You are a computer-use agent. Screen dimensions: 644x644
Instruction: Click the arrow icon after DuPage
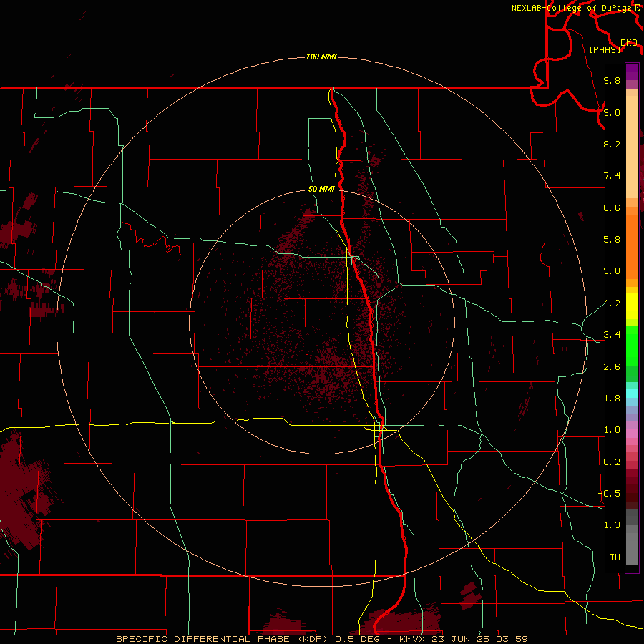tap(638, 8)
